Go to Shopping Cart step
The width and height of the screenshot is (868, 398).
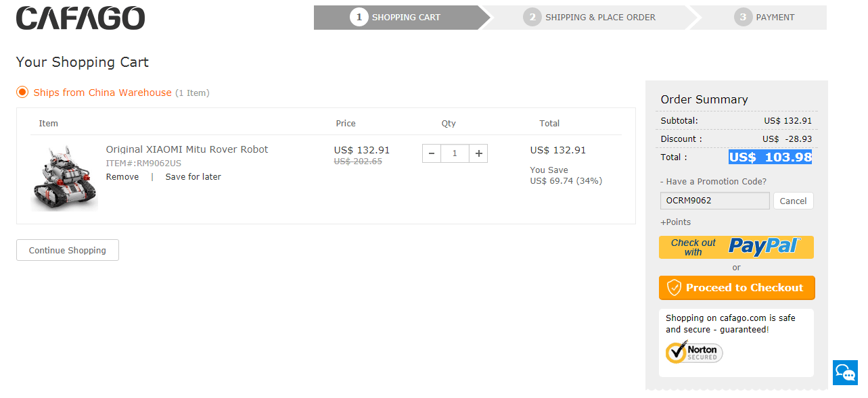tap(402, 18)
